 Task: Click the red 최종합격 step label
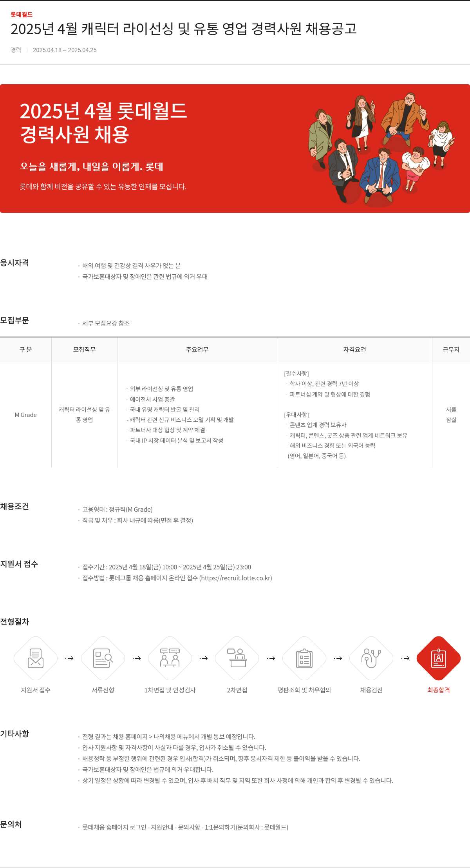tap(439, 690)
